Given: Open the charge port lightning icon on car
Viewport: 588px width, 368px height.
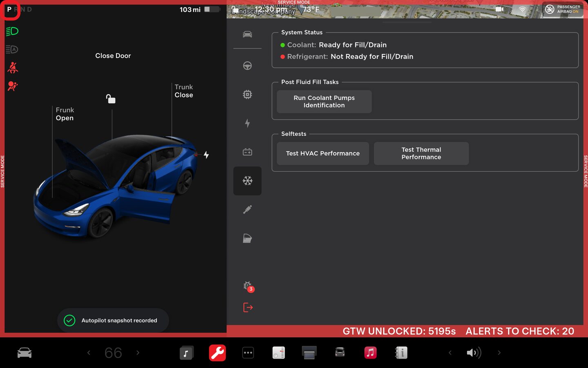Looking at the screenshot, I should (x=206, y=155).
